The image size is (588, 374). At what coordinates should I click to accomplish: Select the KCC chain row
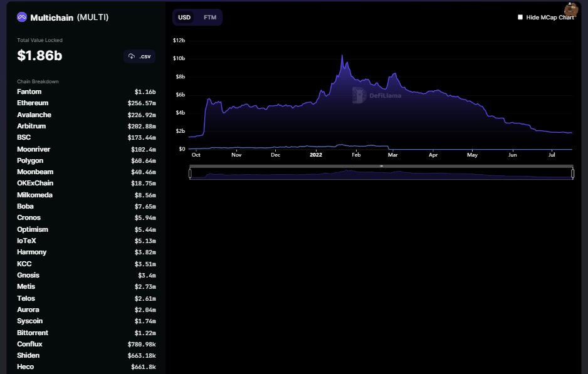pos(87,264)
